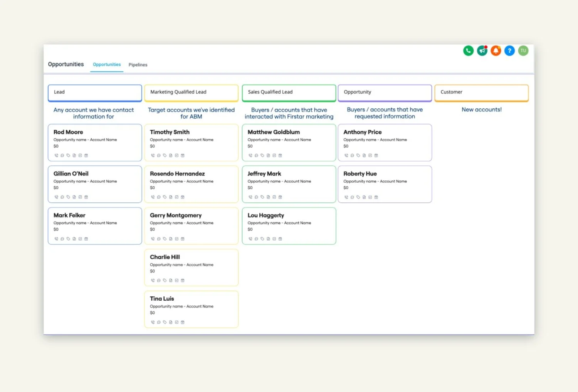Click the note icon on Roberty Hue card
The width and height of the screenshot is (578, 392).
tap(364, 197)
